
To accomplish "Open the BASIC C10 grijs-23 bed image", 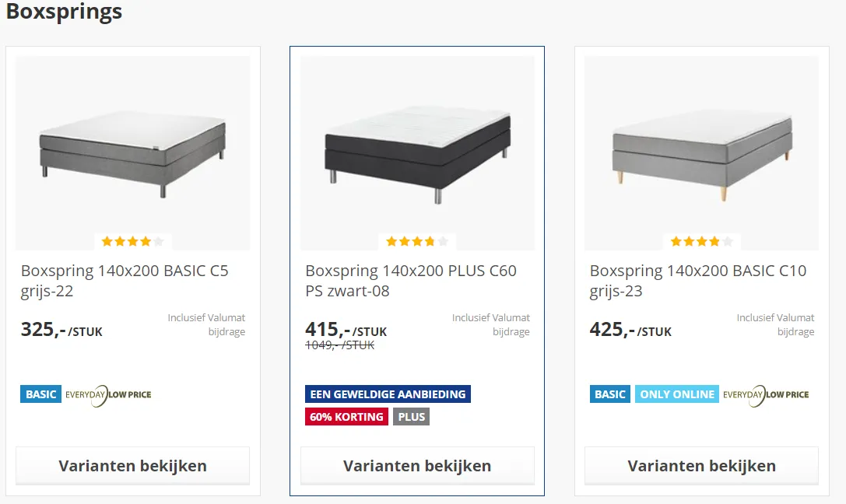I will coord(701,153).
